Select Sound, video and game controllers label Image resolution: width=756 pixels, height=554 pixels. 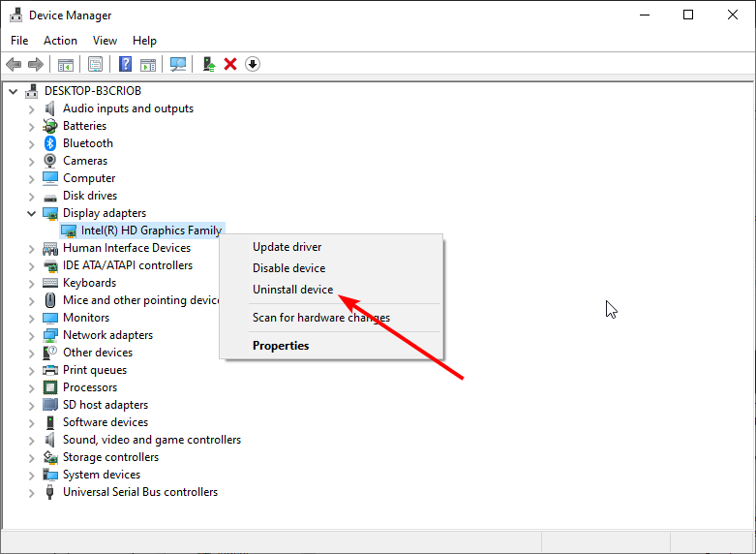(152, 440)
